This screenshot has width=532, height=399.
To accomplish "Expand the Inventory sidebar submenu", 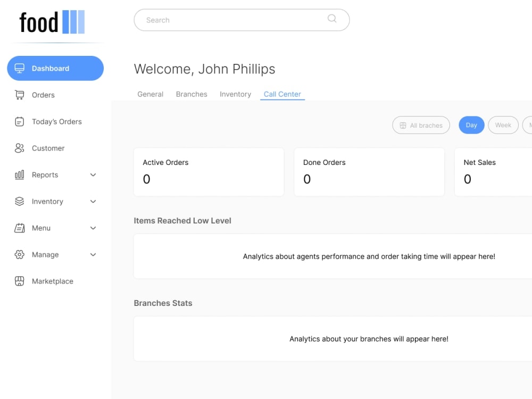I will point(93,201).
